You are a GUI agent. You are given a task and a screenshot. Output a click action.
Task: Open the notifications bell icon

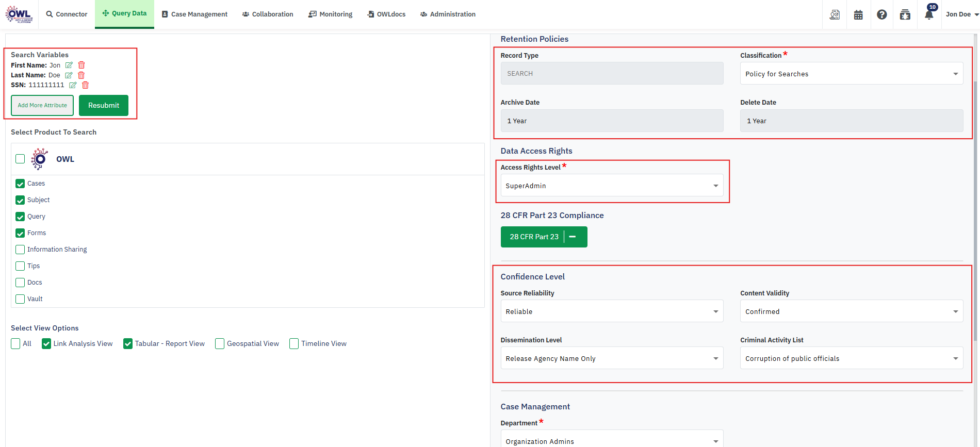[929, 14]
